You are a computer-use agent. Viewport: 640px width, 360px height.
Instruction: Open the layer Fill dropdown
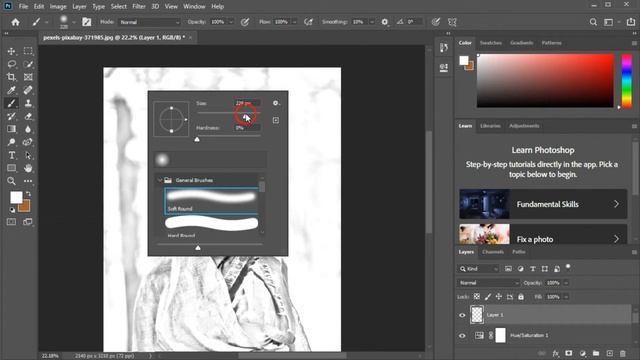(566, 297)
